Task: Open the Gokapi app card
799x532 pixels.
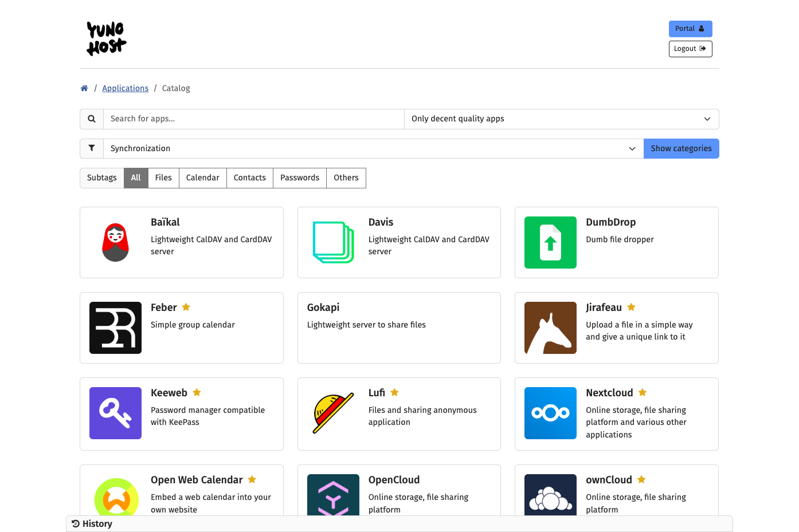Action: [399, 328]
